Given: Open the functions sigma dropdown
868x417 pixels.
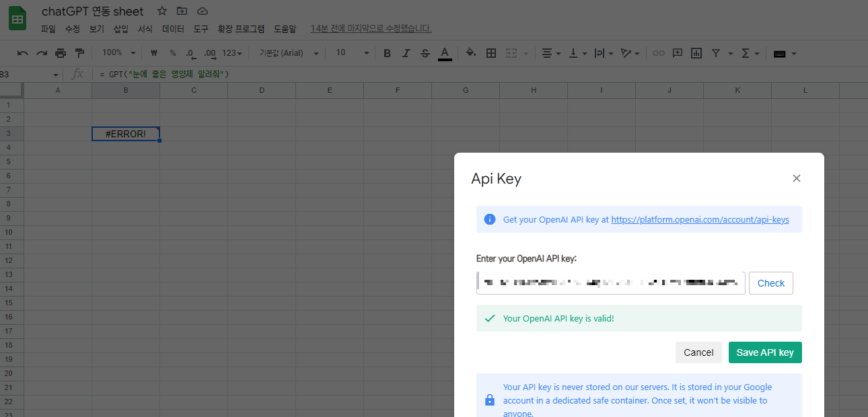Looking at the screenshot, I should (x=750, y=53).
